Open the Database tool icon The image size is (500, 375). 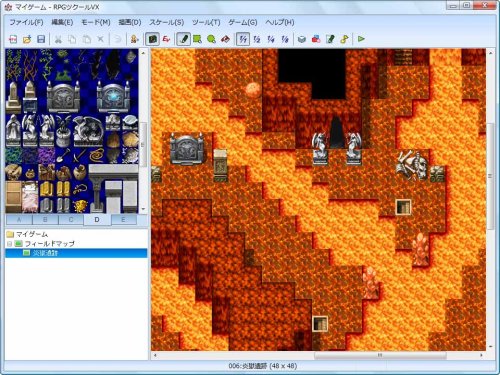click(302, 39)
